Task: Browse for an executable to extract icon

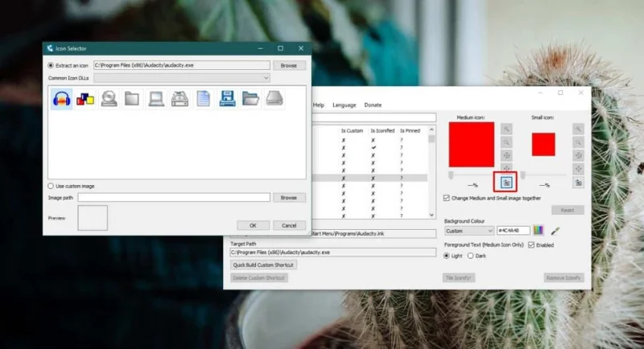Action: pyautogui.click(x=289, y=66)
